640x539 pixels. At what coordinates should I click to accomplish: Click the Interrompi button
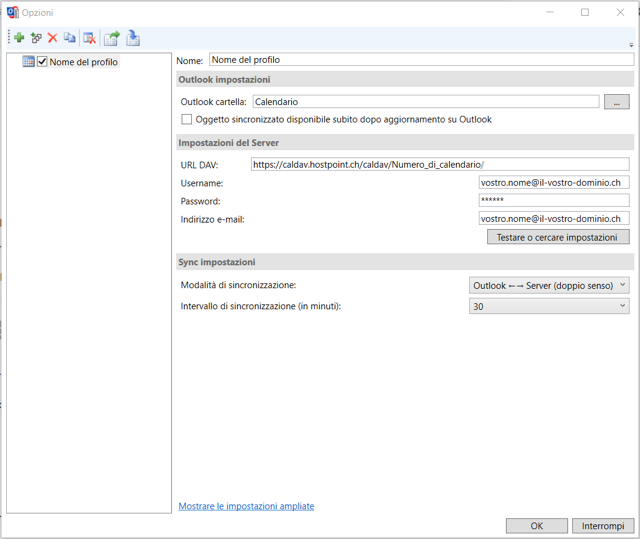603,526
